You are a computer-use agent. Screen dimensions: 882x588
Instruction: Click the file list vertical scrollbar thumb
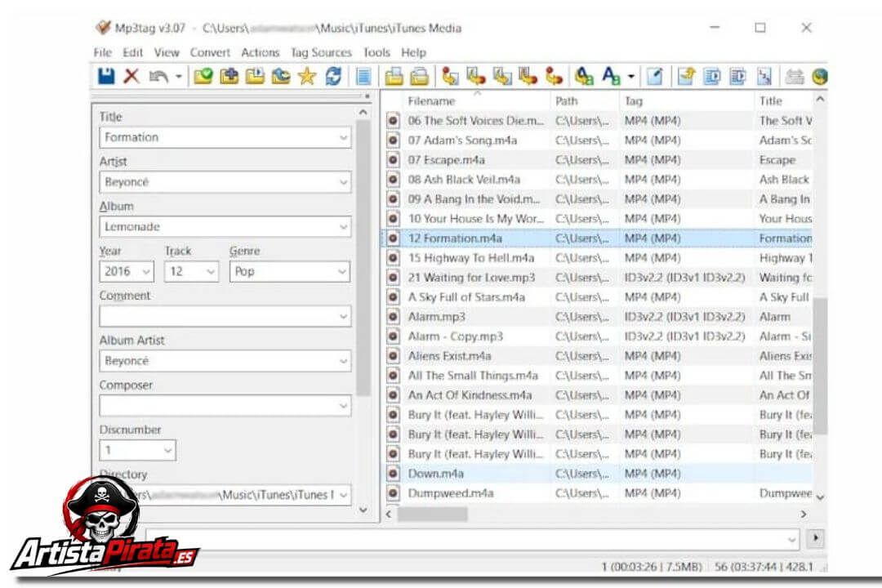[820, 366]
